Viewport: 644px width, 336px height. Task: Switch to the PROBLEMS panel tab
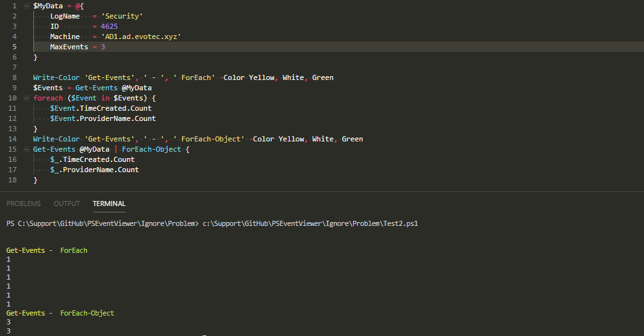[23, 204]
